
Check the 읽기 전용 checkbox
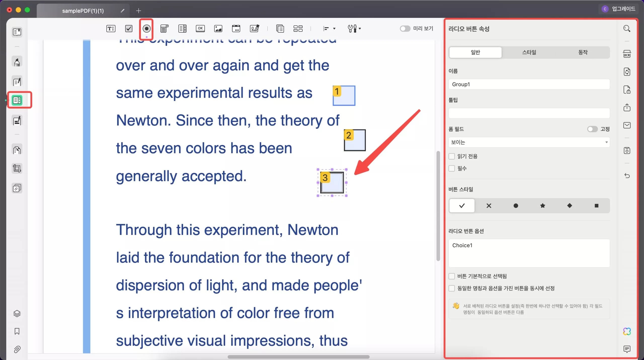(452, 156)
